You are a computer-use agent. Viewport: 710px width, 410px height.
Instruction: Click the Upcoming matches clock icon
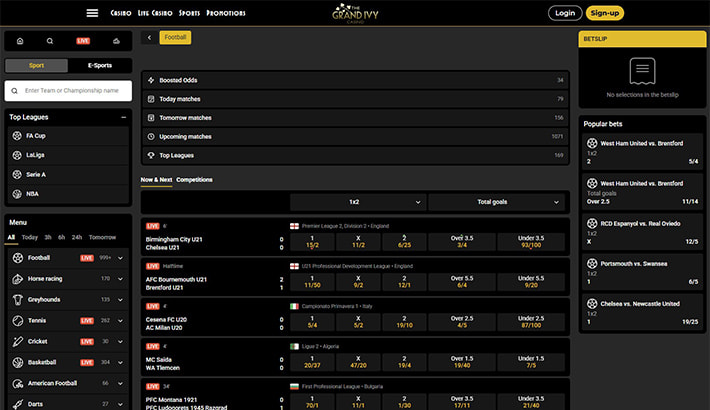coord(151,136)
